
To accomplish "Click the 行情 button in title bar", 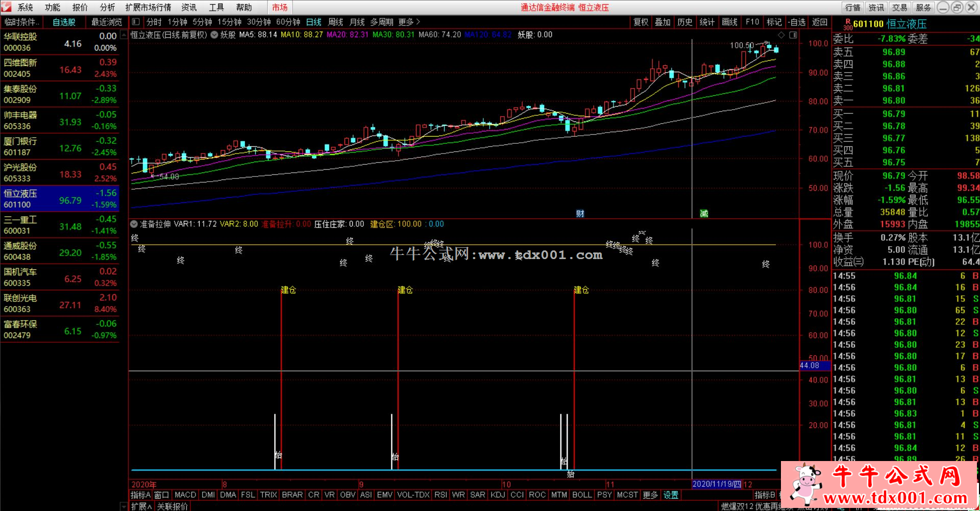I will coord(853,7).
